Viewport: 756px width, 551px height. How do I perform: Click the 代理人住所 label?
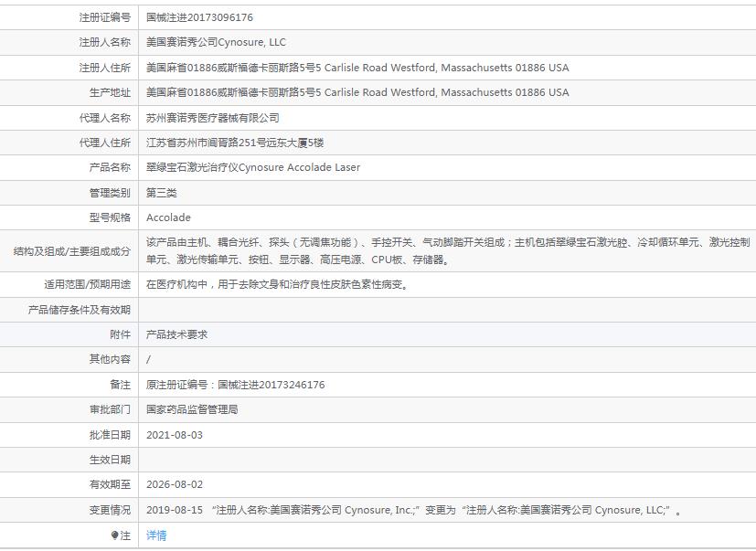(x=104, y=143)
